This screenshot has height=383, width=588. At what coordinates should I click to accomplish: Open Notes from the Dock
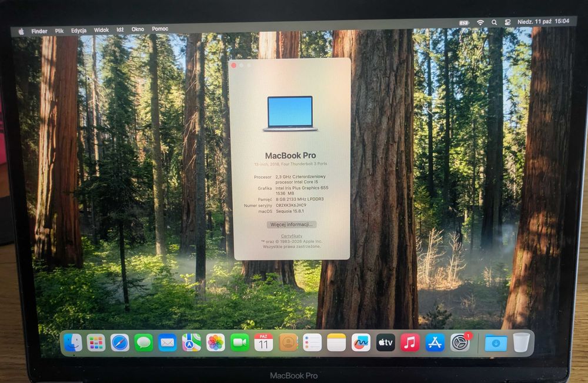click(x=336, y=342)
